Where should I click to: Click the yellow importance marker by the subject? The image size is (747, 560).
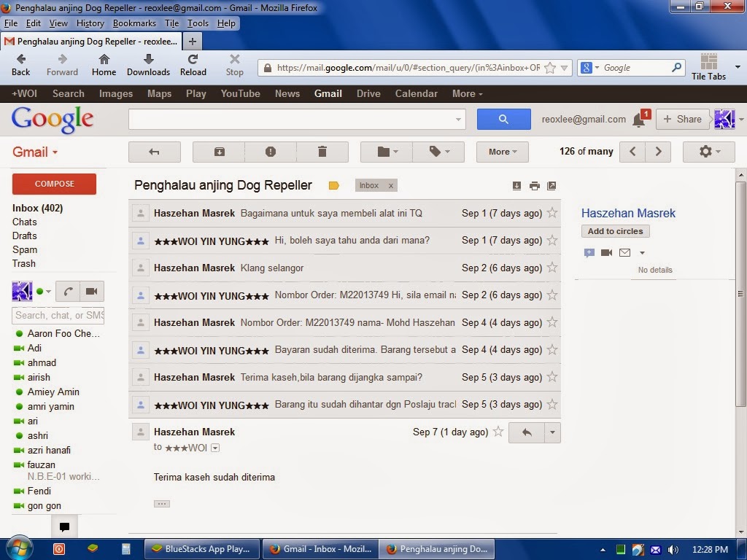click(334, 186)
